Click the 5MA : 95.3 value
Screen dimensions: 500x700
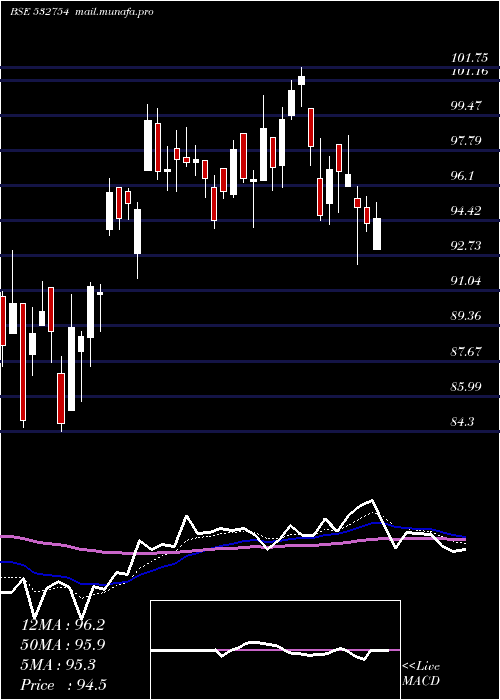[x=58, y=665]
